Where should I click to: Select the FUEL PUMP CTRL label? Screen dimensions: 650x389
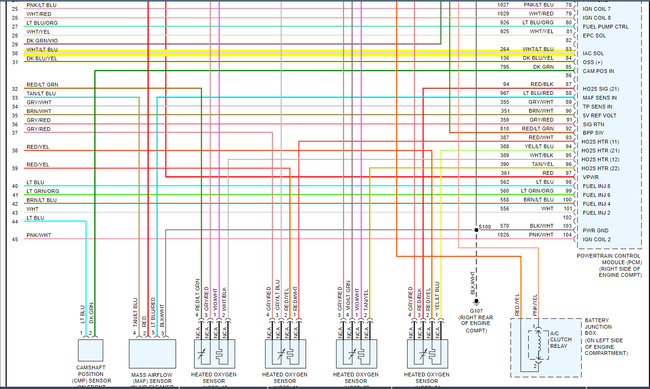tap(606, 27)
